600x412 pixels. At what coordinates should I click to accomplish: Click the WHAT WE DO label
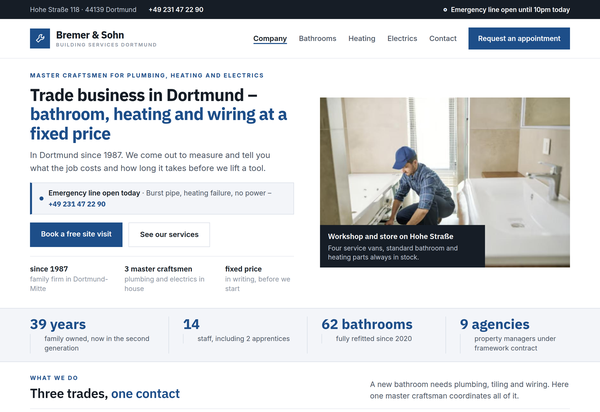point(54,378)
